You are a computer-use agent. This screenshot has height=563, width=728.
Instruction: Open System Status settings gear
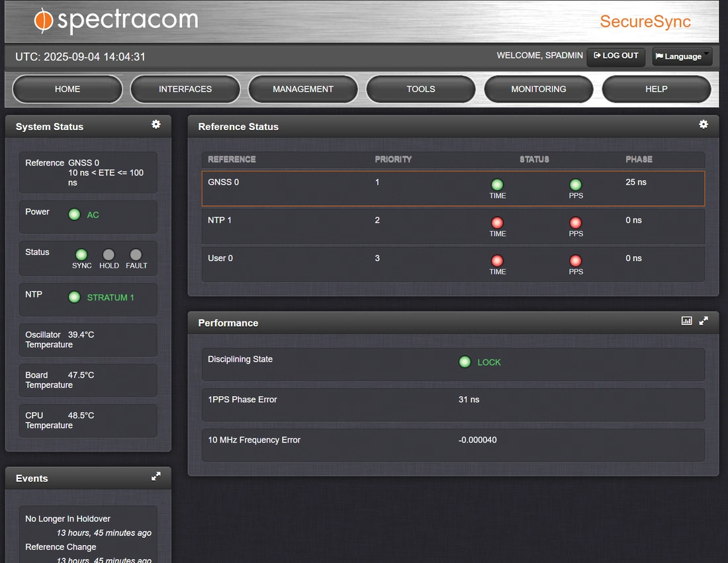[156, 124]
